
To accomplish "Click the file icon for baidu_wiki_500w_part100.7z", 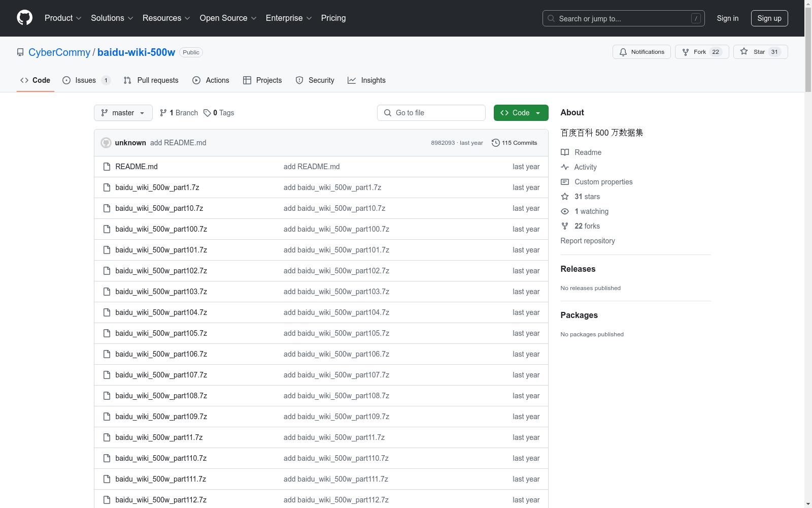I will tap(107, 229).
